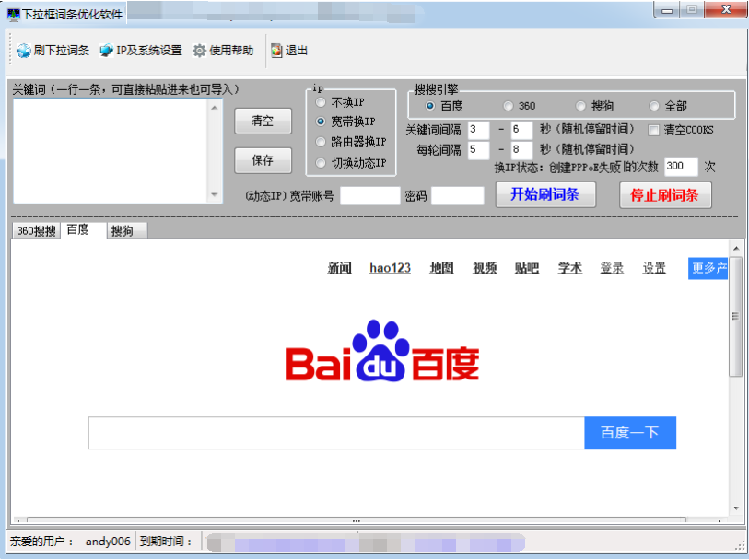The height and width of the screenshot is (560, 749).
Task: Open the 新闻 link
Action: [x=340, y=268]
